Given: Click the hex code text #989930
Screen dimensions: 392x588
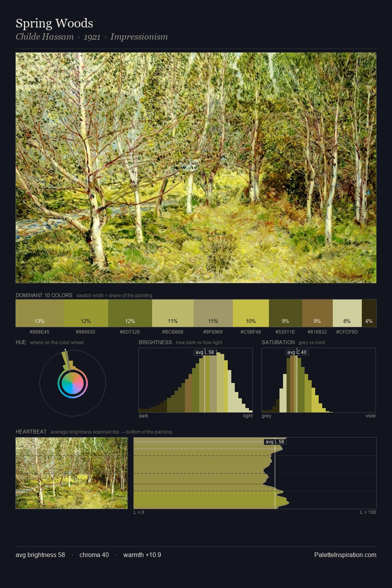Looking at the screenshot, I should tap(85, 332).
